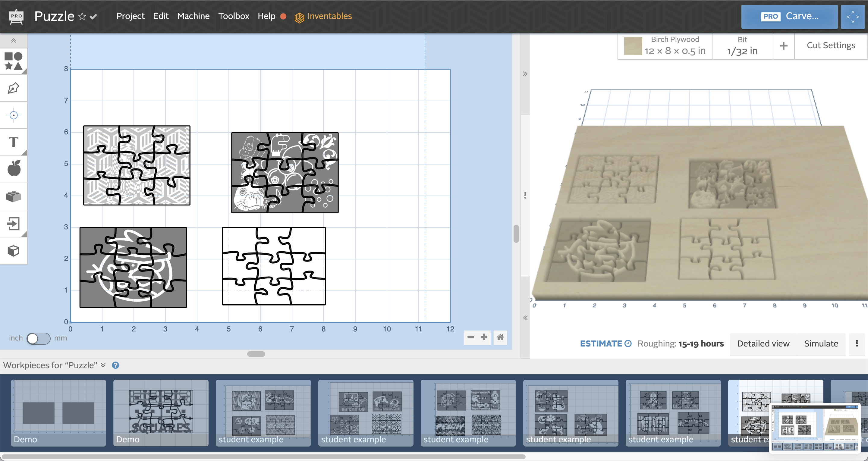Star the Puzzle project
The width and height of the screenshot is (868, 461).
pyautogui.click(x=82, y=17)
